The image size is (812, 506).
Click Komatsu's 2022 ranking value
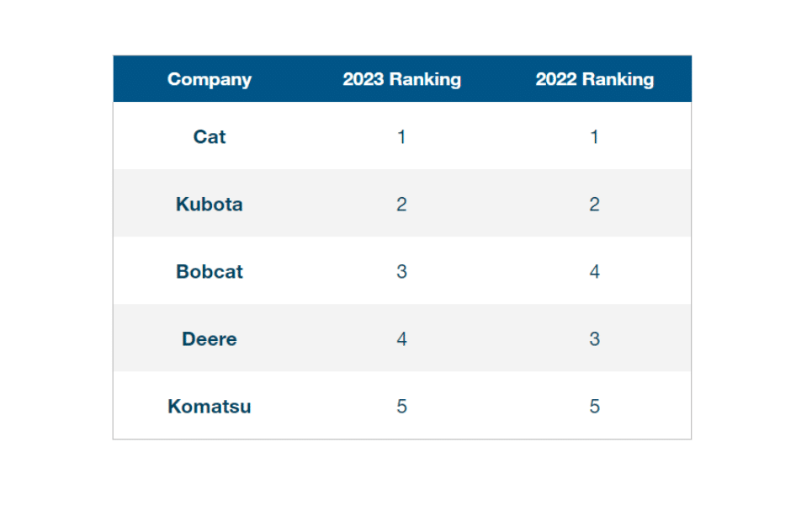(x=594, y=406)
